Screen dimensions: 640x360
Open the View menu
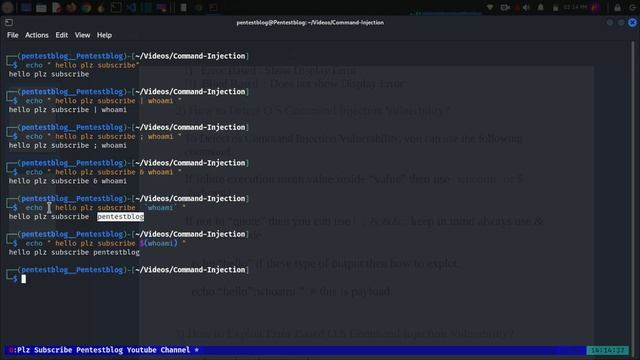coord(82,35)
